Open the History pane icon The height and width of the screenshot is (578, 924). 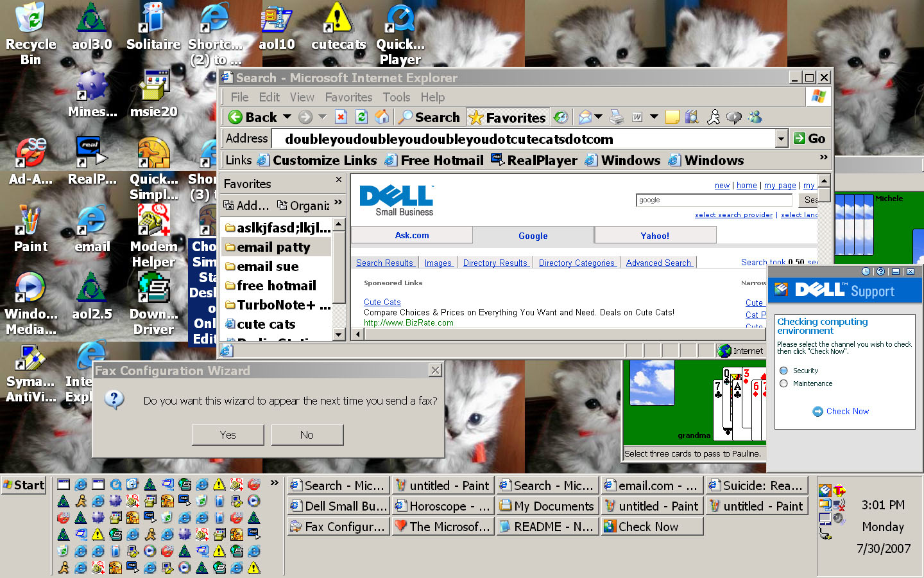(x=561, y=117)
